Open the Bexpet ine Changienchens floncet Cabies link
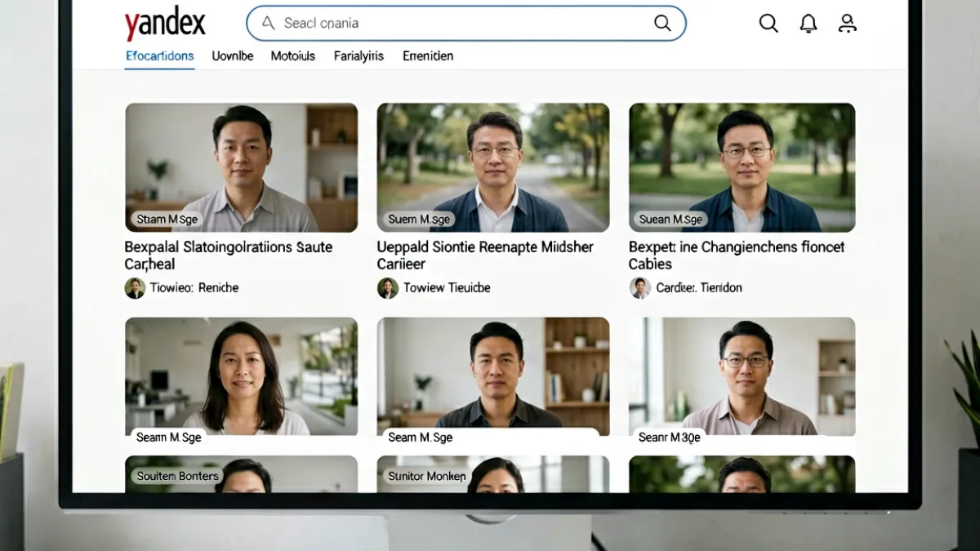This screenshot has width=980, height=551. pos(737,255)
